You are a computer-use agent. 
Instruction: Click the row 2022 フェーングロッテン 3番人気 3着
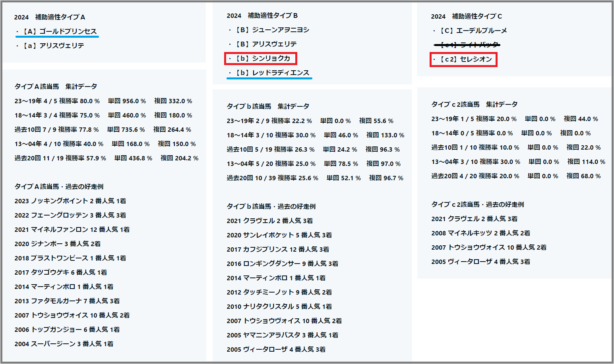click(70, 216)
